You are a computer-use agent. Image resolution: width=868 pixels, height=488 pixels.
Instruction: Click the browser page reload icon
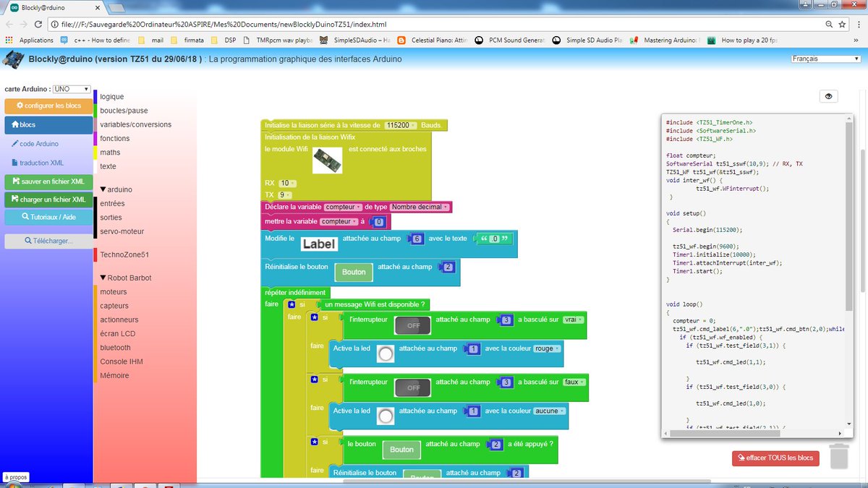[38, 25]
